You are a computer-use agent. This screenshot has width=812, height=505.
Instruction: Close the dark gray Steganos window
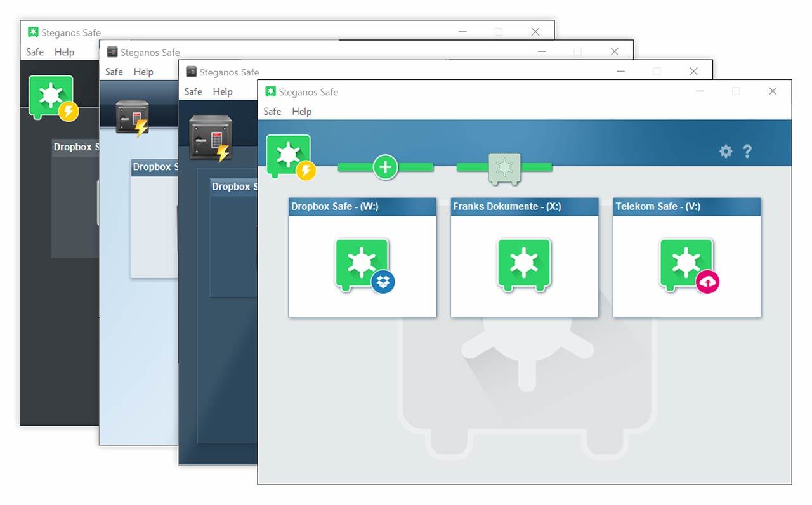(x=535, y=32)
